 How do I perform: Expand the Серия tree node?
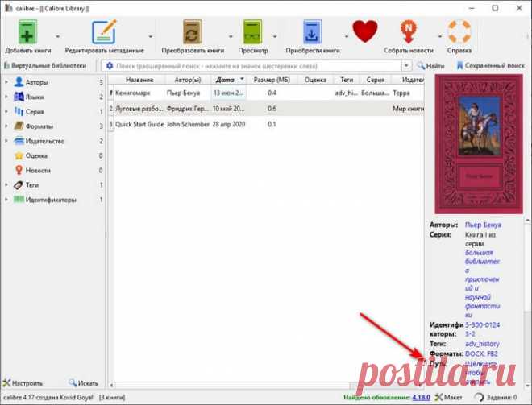6,111
